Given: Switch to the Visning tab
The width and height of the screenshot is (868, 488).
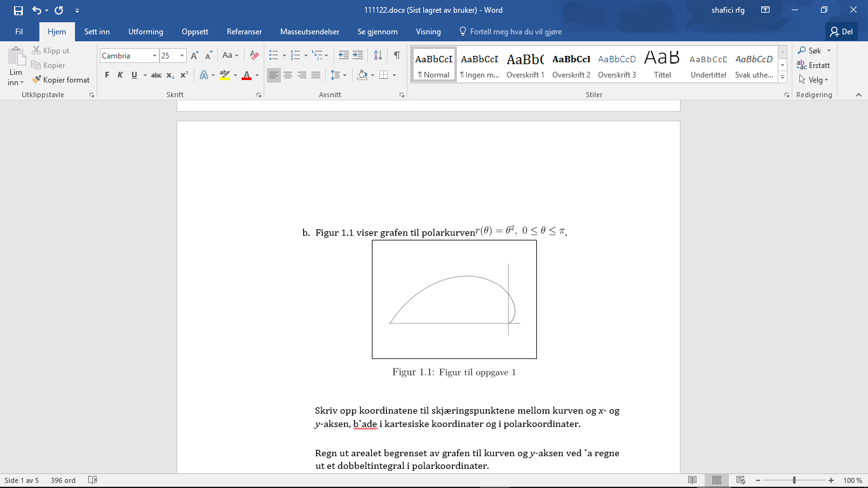Looking at the screenshot, I should click(x=428, y=32).
